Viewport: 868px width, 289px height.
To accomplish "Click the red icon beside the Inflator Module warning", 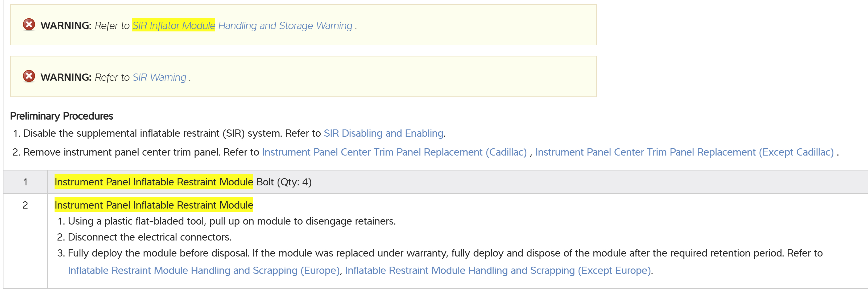I will pyautogui.click(x=29, y=25).
